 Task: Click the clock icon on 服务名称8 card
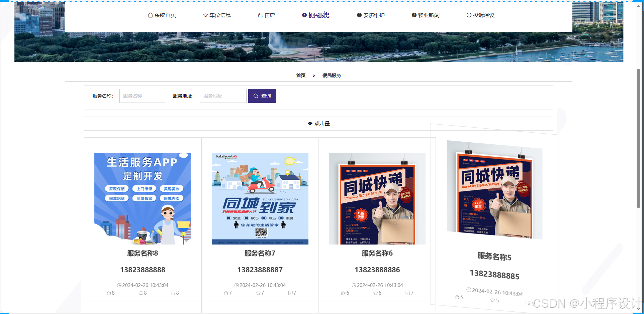click(119, 285)
